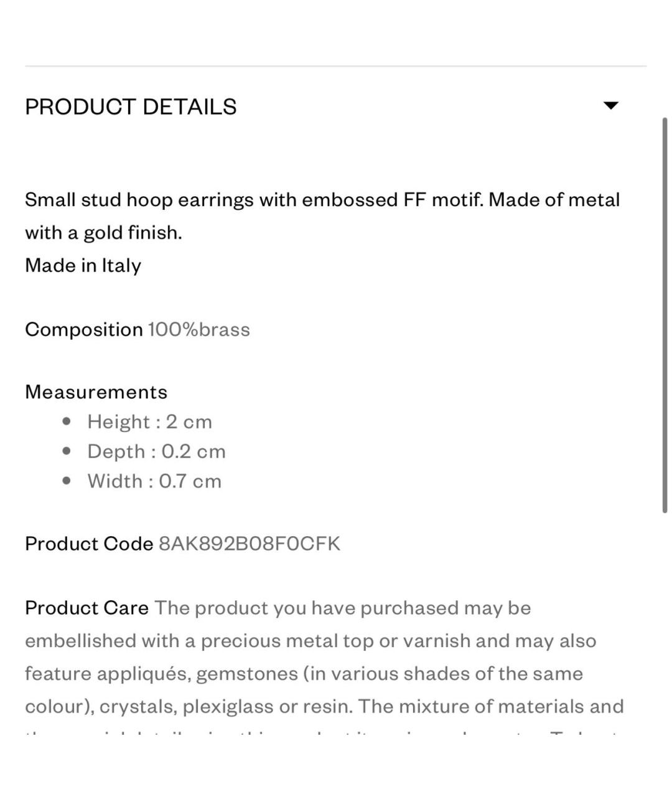Viewport: 672px width, 797px height.
Task: Click the Measurements label
Action: point(96,392)
